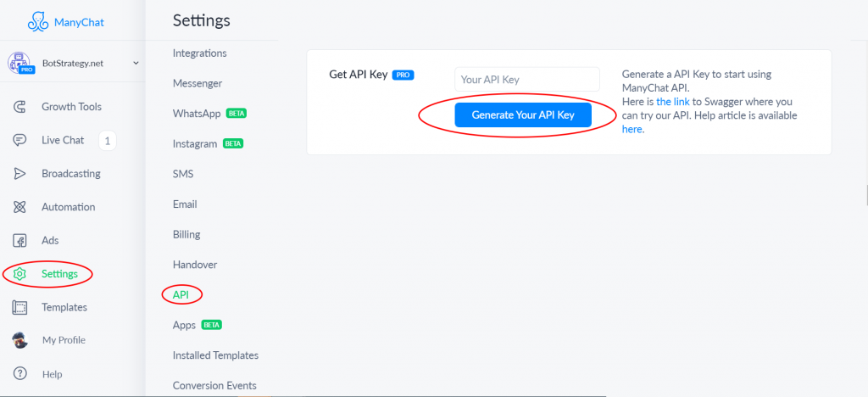Click the Your API Key input field
This screenshot has width=868, height=397.
pyautogui.click(x=526, y=80)
